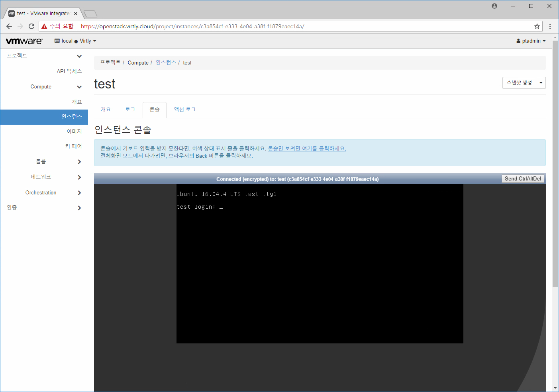This screenshot has width=559, height=392.
Task: Open API 액세스 in sidebar
Action: (x=69, y=71)
